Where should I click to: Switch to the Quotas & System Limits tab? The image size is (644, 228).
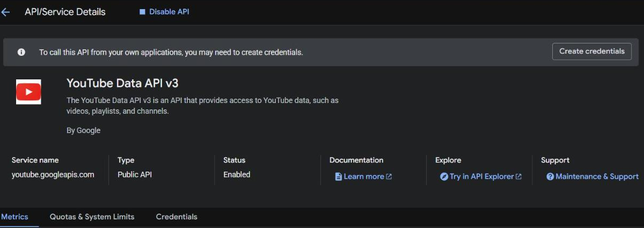coord(92,217)
